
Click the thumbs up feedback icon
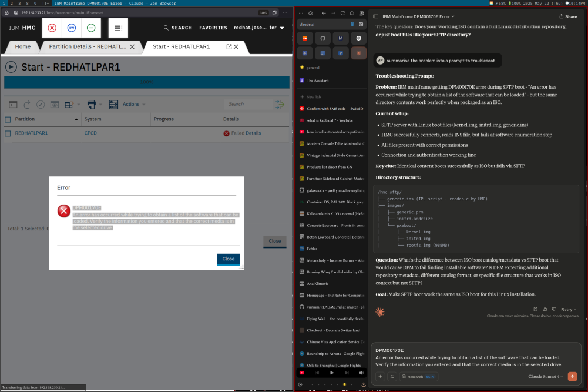545,309
